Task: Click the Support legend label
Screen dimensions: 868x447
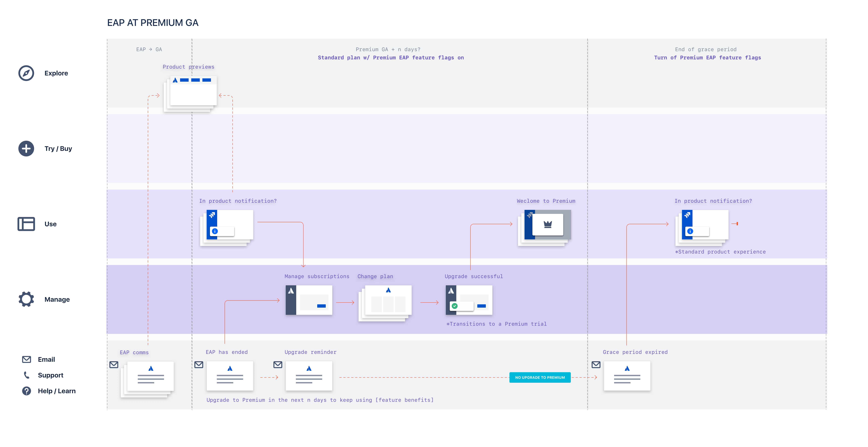Action: coord(51,375)
